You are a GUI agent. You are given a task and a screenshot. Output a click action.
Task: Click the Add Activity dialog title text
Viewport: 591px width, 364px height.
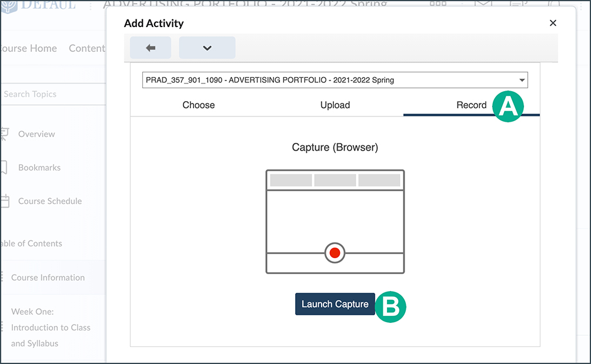(x=154, y=24)
